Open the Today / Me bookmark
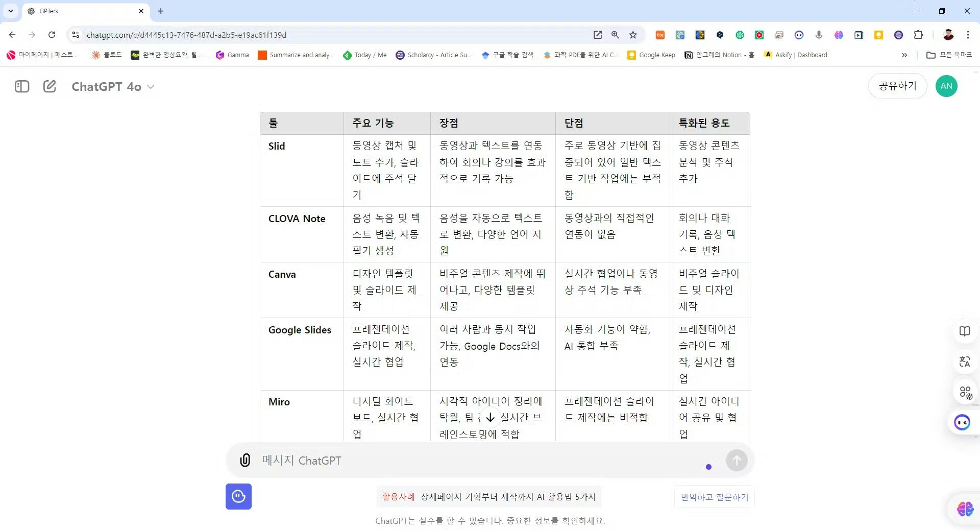Viewport: 980px width, 531px height. [365, 55]
